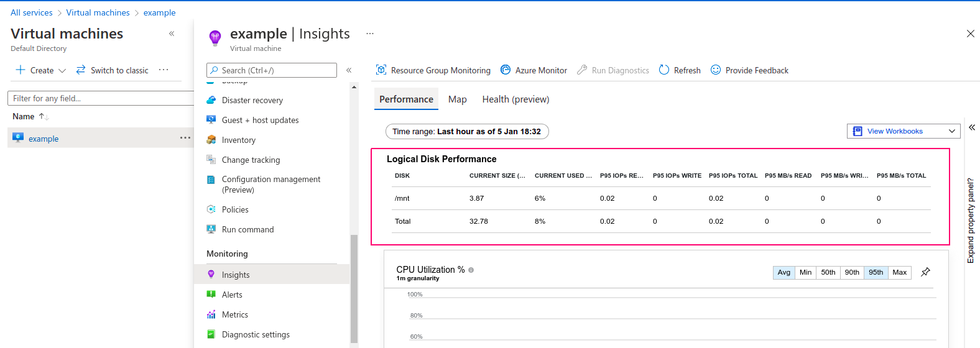Open Guest + host updates

[x=260, y=120]
